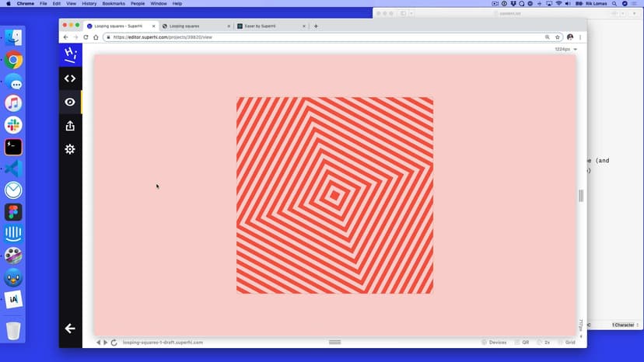Reload the preview in bottom bar

pos(114,343)
